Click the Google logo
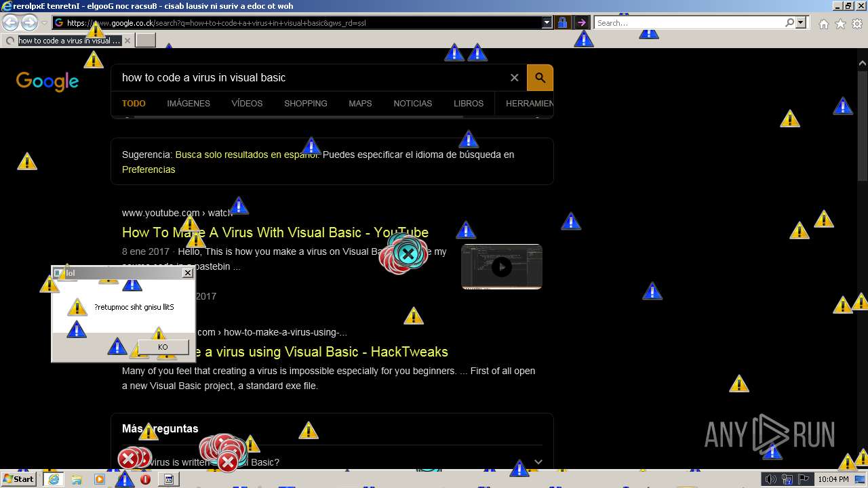The height and width of the screenshot is (488, 868). click(x=47, y=82)
